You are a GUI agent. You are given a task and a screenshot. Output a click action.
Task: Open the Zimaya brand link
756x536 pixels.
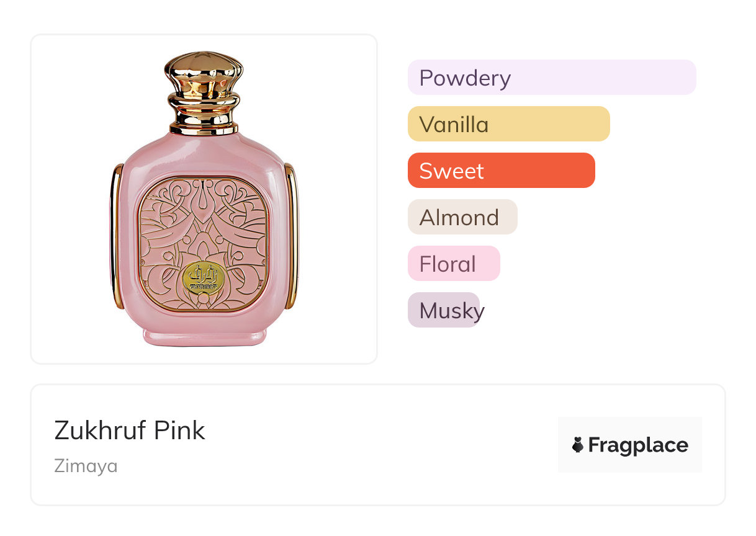pyautogui.click(x=86, y=465)
